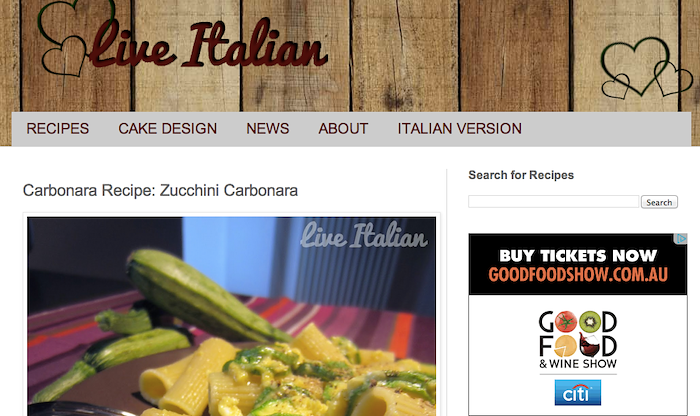Screen dimensions: 700x416
Task: Open the NEWS page
Action: [268, 129]
